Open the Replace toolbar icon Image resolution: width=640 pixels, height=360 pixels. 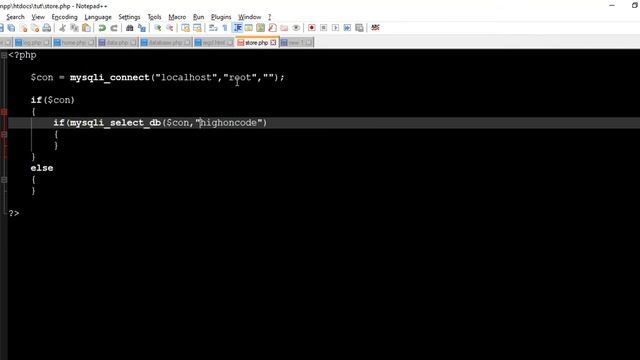pos(142,28)
